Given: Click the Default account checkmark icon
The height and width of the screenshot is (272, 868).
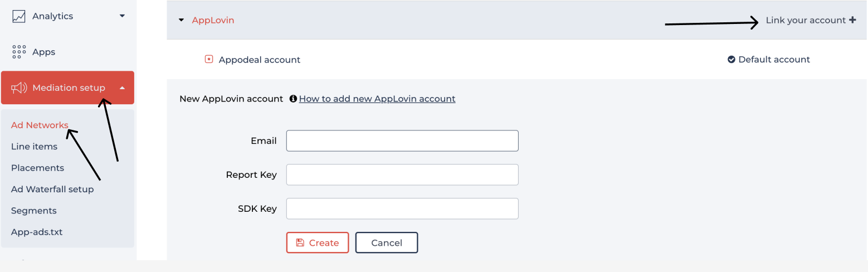Looking at the screenshot, I should 731,60.
